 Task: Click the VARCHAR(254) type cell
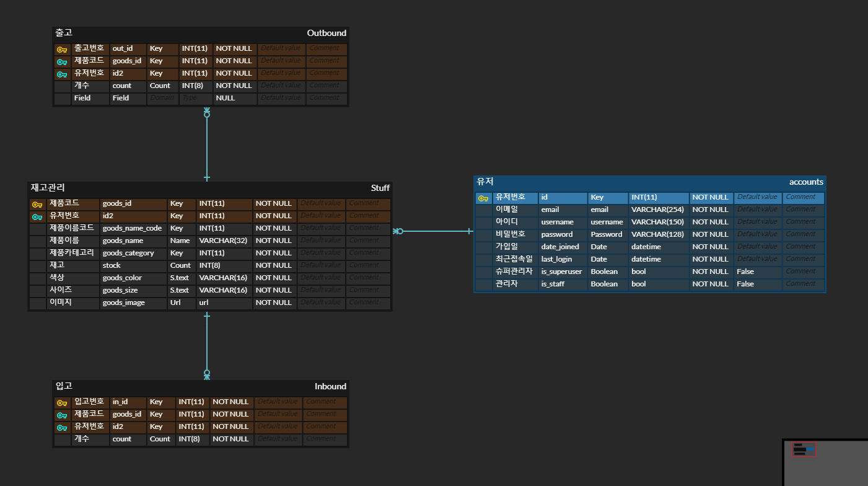pyautogui.click(x=659, y=210)
